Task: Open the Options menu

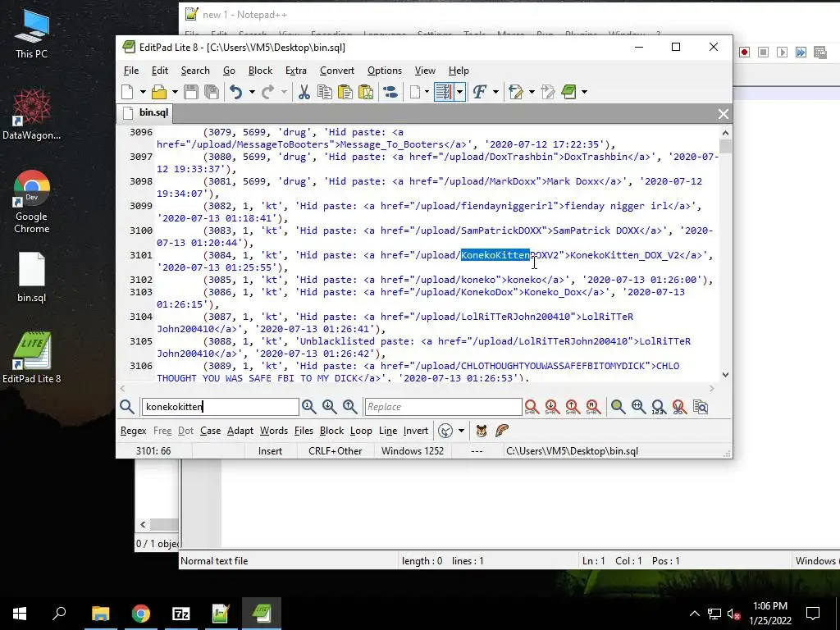Action: 384,71
